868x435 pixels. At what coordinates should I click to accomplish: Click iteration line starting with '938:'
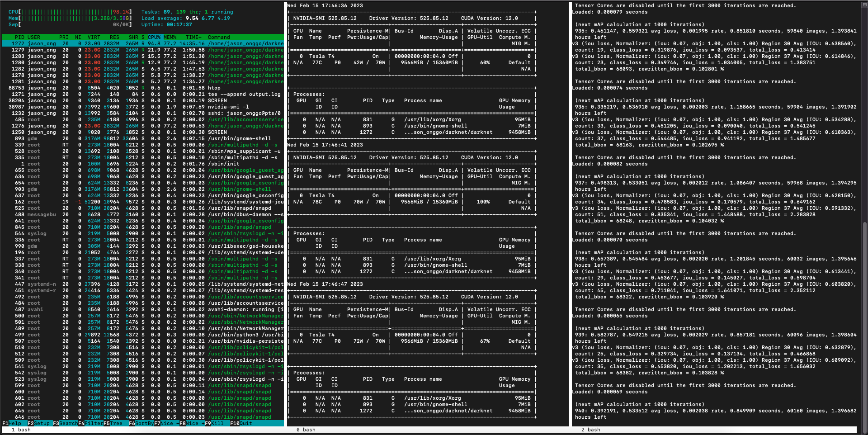[715, 259]
